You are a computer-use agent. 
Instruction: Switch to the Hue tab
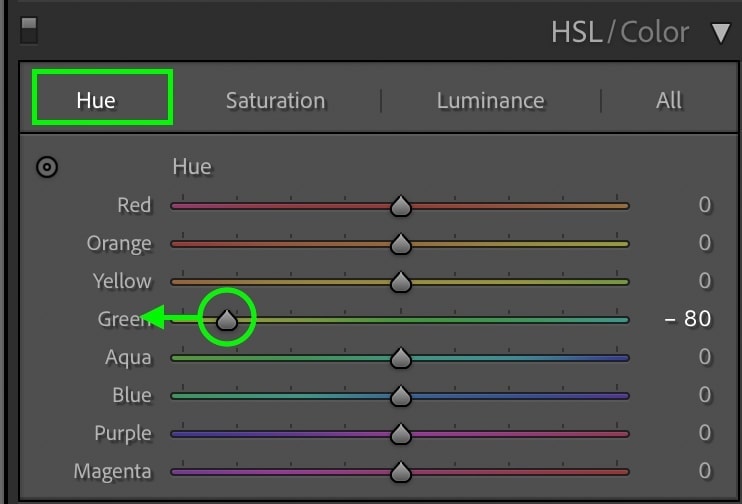[96, 100]
